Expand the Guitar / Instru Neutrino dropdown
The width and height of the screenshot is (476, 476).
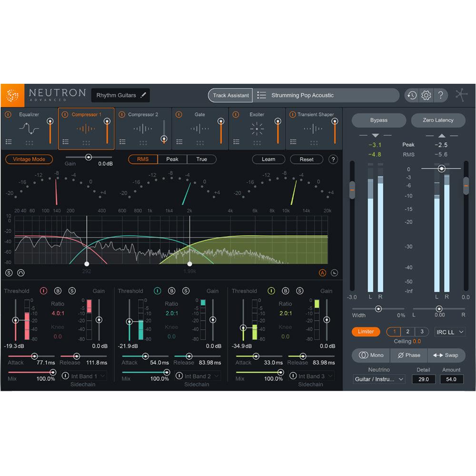click(x=378, y=379)
